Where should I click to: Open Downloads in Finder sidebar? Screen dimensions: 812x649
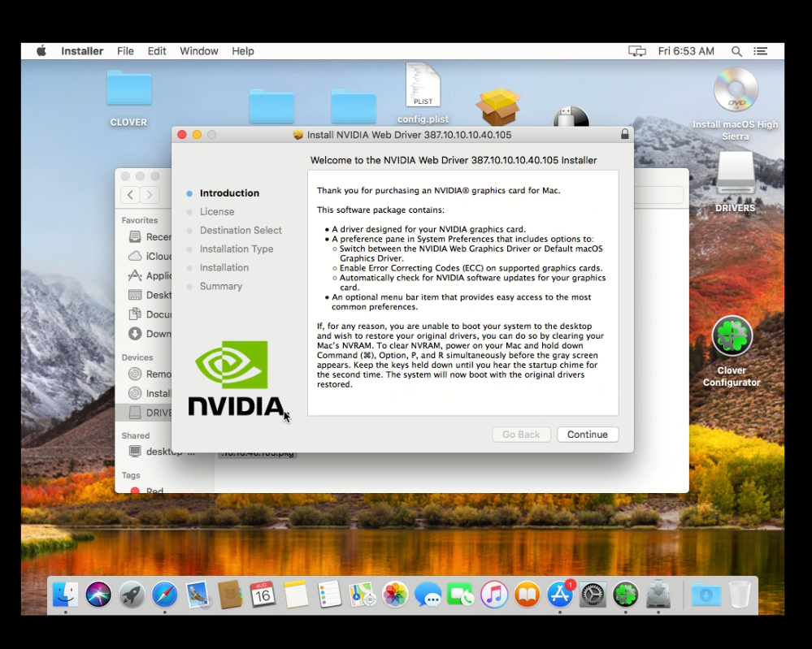click(150, 334)
